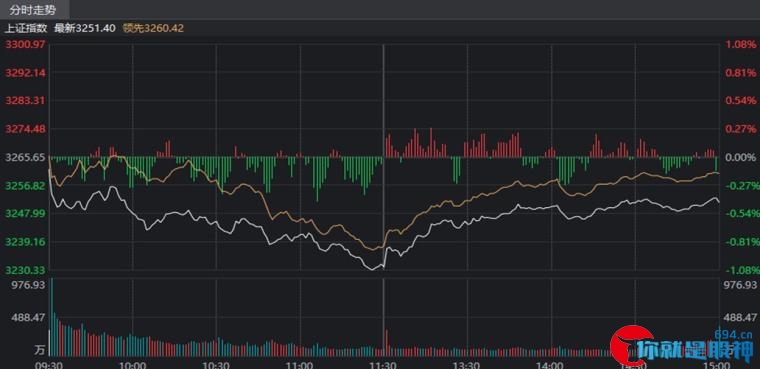
Task: Click the 最新3251.40 latest price label
Action: (x=85, y=28)
